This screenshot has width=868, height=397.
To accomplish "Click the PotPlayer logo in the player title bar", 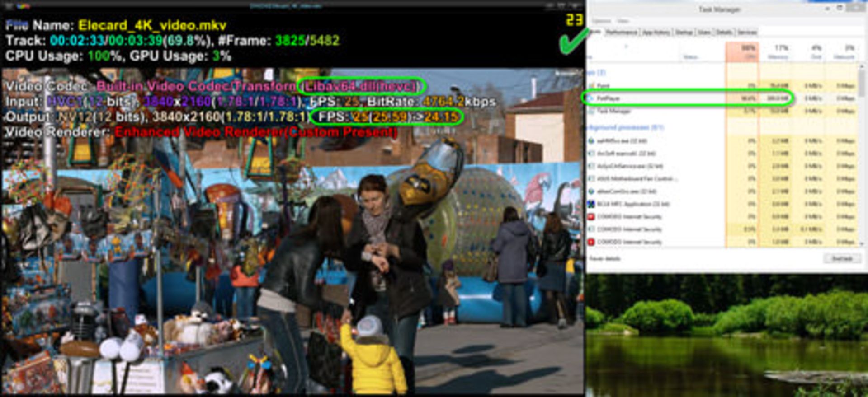I will pos(23,6).
